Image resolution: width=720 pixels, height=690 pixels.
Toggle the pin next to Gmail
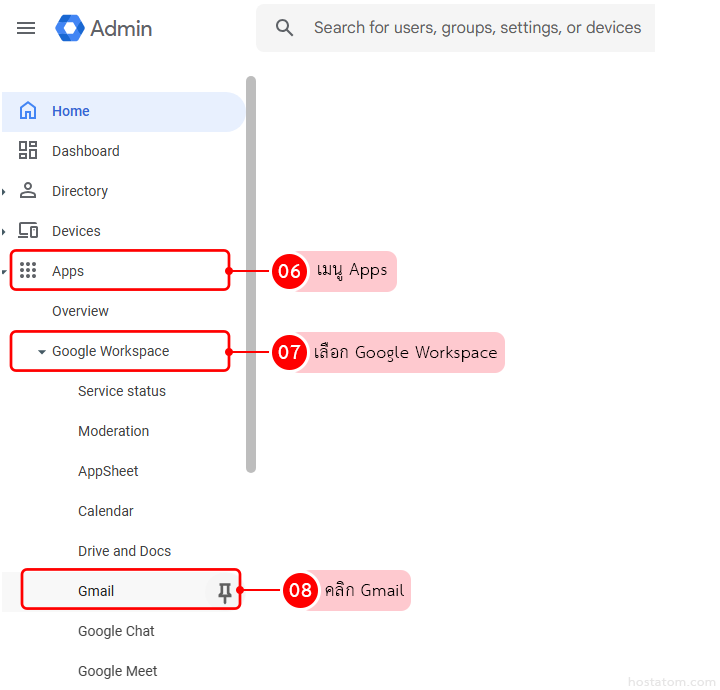[x=225, y=592]
